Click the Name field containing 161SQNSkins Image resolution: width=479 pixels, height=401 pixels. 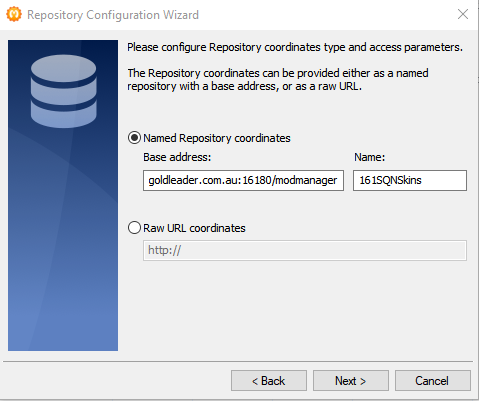[x=410, y=180]
